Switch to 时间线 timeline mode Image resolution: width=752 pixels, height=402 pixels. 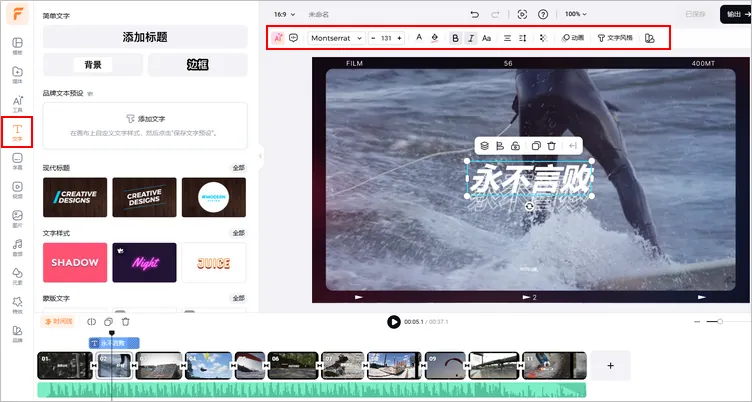[x=59, y=321]
